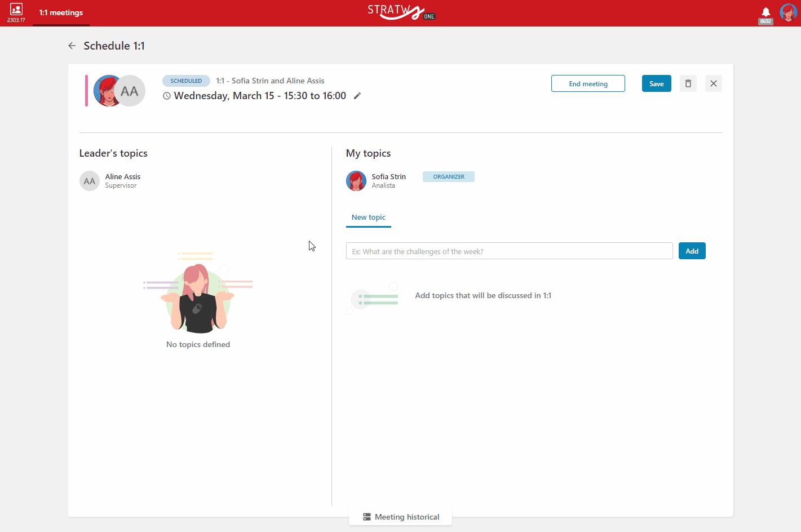The image size is (801, 532).
Task: Click the ORGANIZER badge
Action: (x=449, y=176)
